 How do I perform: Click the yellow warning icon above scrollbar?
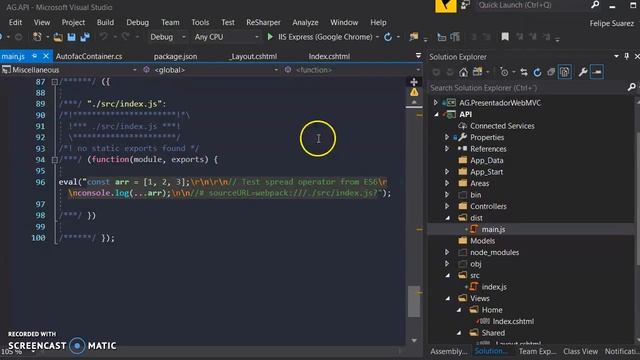[414, 93]
